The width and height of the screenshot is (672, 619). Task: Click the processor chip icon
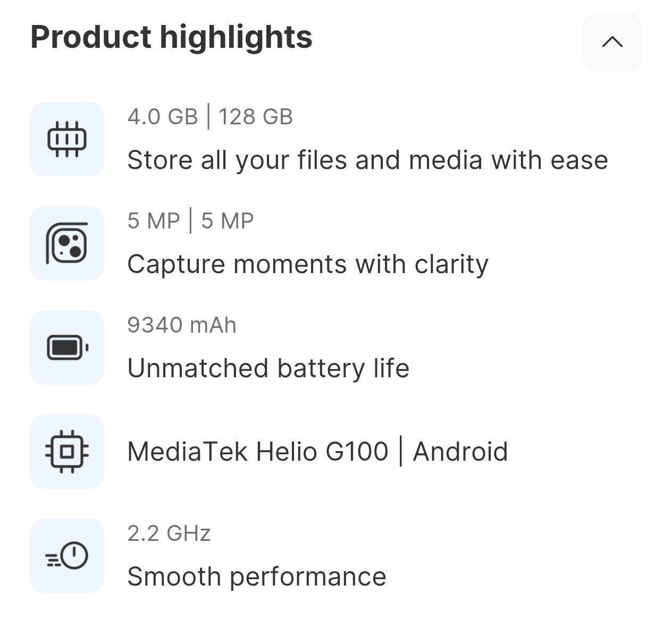pyautogui.click(x=67, y=452)
